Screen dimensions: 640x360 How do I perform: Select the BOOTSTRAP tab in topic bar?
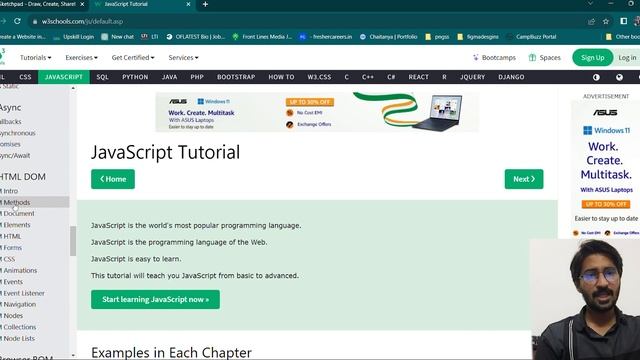point(236,77)
